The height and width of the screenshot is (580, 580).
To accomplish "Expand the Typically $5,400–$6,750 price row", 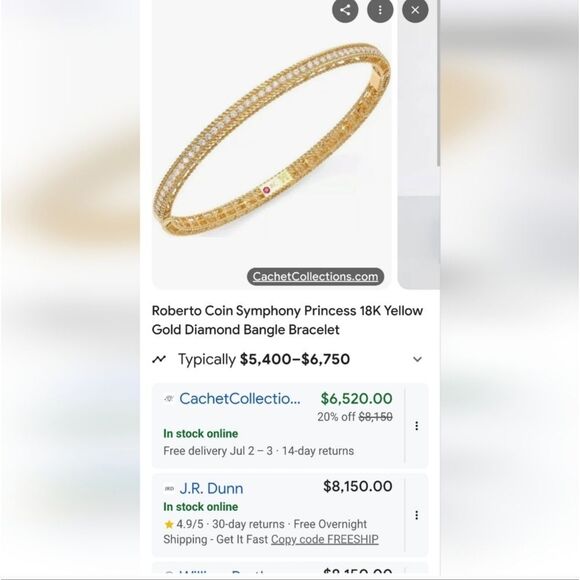I will pos(290,359).
